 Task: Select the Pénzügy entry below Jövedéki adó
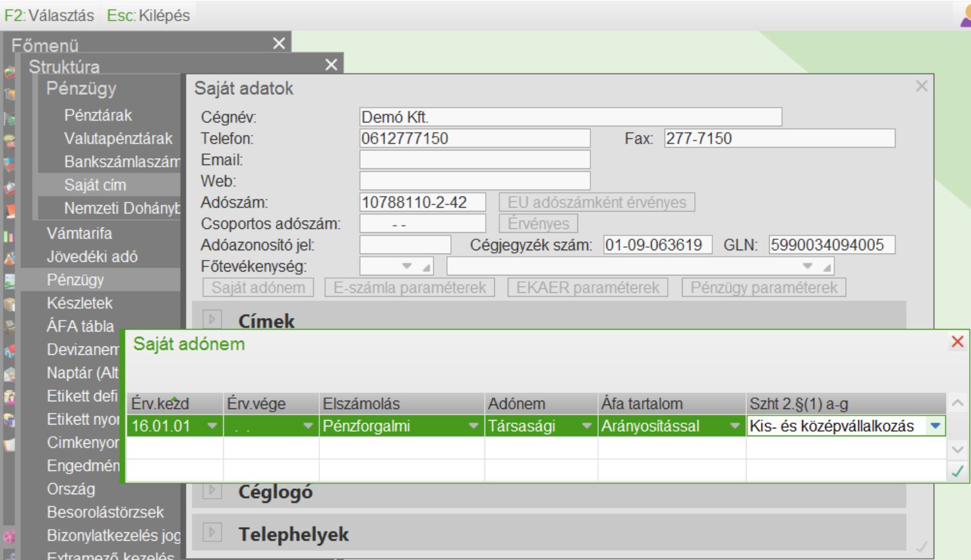coord(75,279)
